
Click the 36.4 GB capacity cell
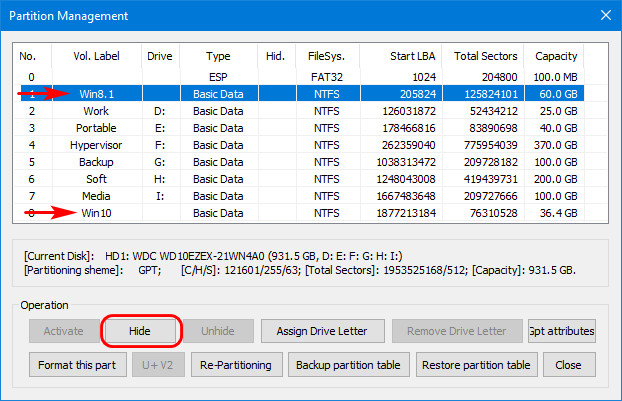(x=559, y=213)
